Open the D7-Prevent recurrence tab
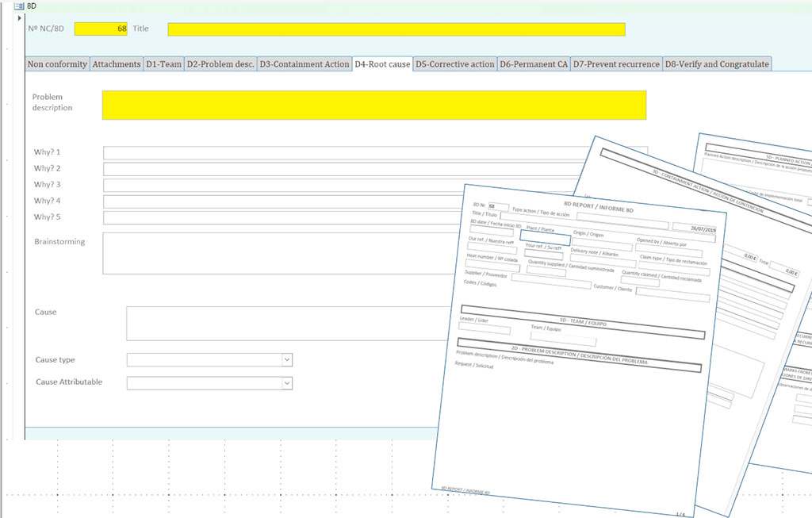The image size is (812, 518). [x=616, y=64]
